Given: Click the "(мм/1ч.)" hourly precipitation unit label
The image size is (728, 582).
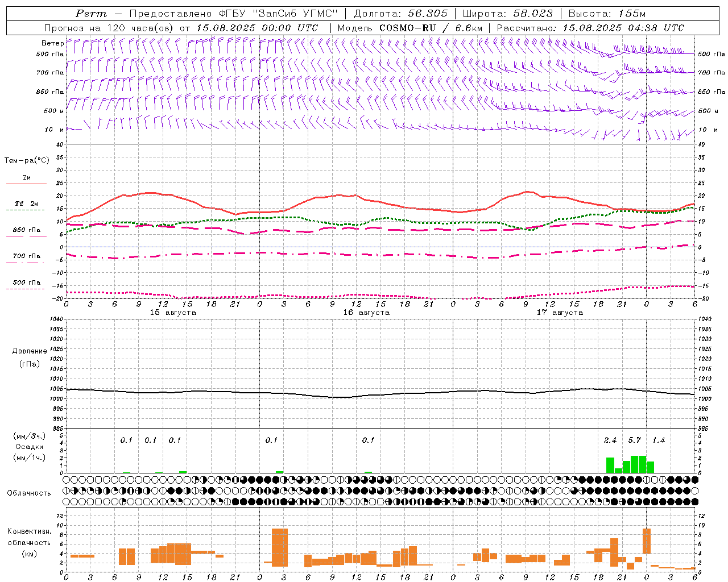Looking at the screenshot, I should point(29,458).
